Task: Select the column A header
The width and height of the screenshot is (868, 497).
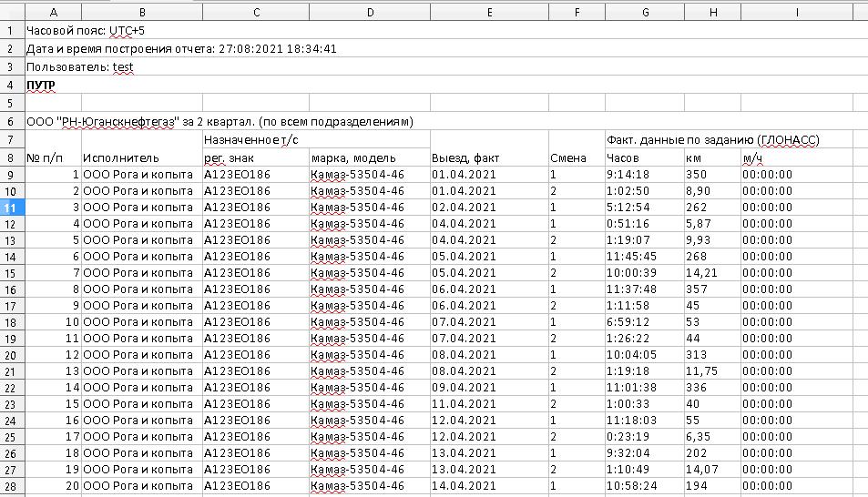Action: pos(53,12)
